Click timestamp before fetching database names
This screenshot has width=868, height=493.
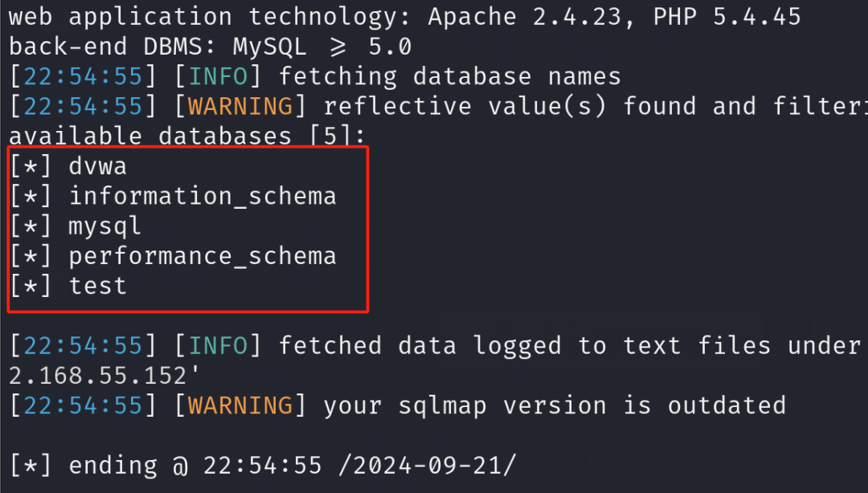click(x=83, y=76)
